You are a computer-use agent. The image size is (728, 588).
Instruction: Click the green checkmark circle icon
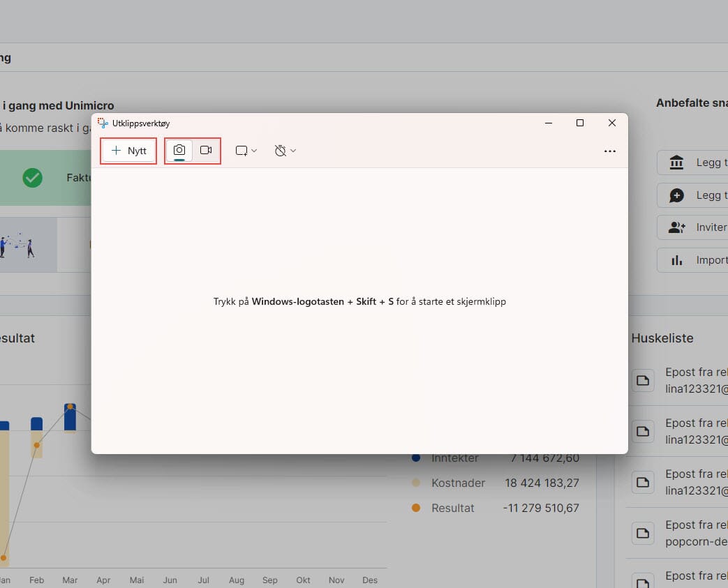tap(32, 178)
